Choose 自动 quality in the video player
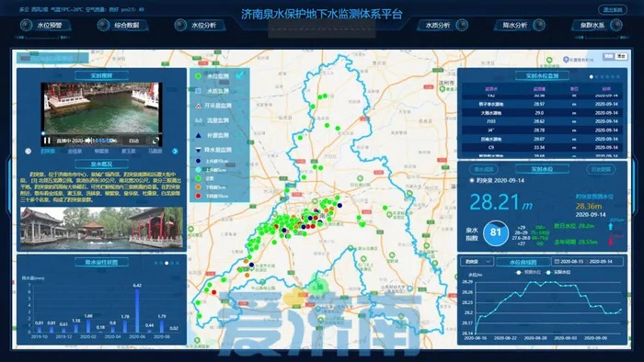Viewport: 644px width, 362px height. (x=134, y=141)
